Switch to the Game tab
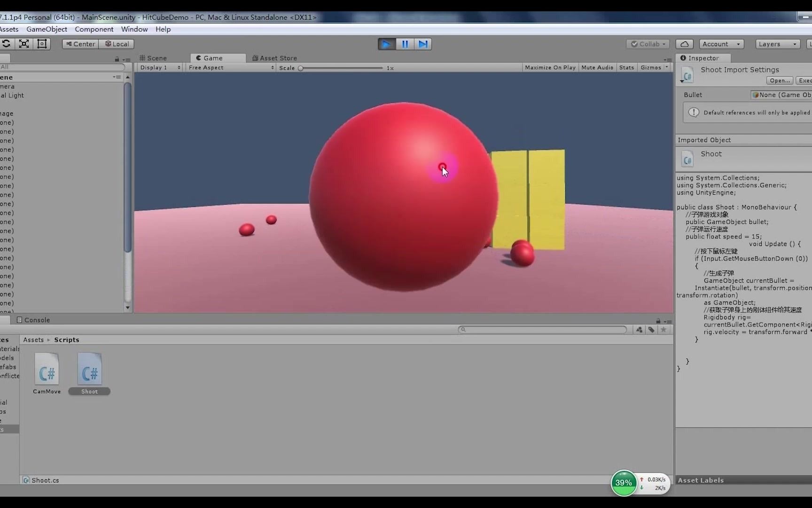812x508 pixels. point(210,58)
